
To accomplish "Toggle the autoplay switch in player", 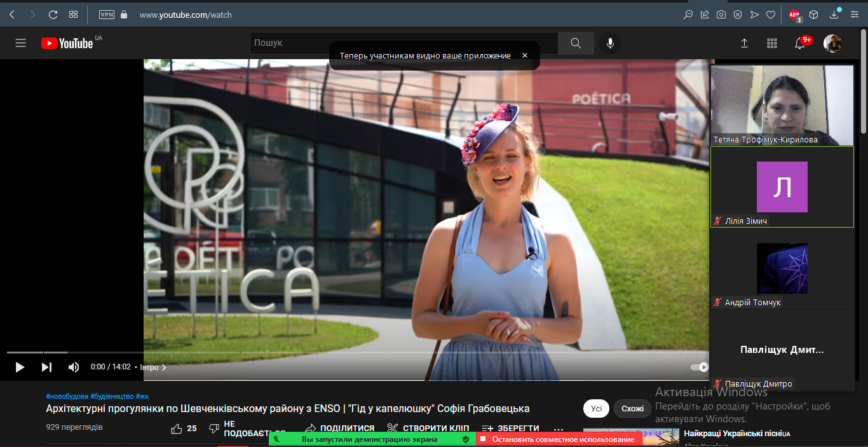I will 700,367.
